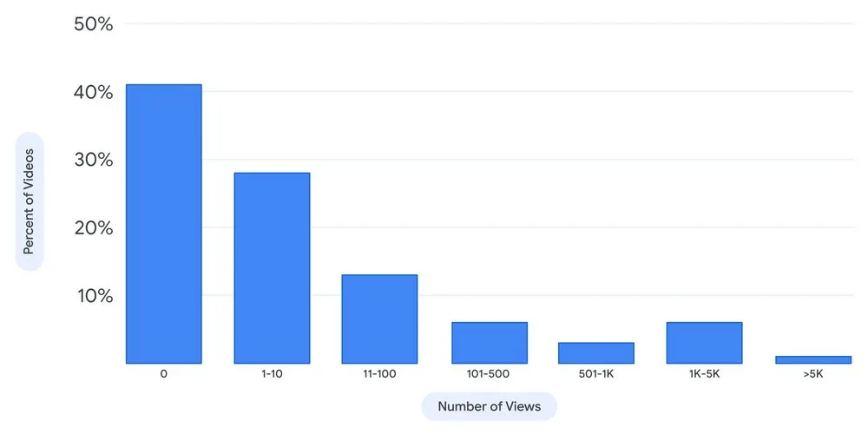
Task: Click the 20% y-axis tick label
Action: tap(94, 228)
